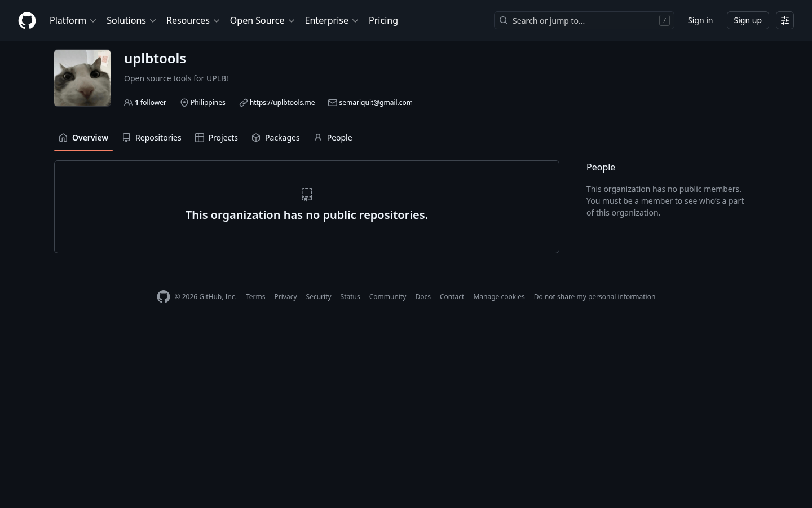Image resolution: width=812 pixels, height=508 pixels.
Task: Go to GitHub homepage via Octocat logo
Action: [27, 20]
